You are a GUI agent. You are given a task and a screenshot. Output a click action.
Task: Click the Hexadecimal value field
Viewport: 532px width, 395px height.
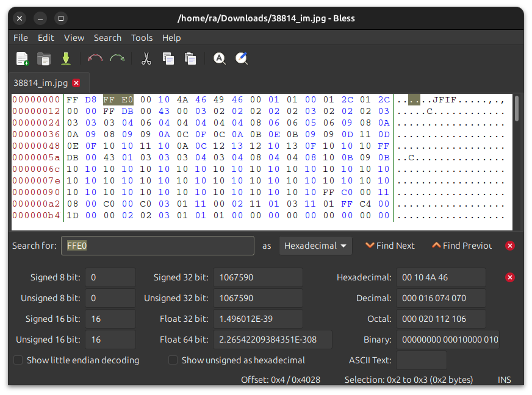(x=440, y=277)
